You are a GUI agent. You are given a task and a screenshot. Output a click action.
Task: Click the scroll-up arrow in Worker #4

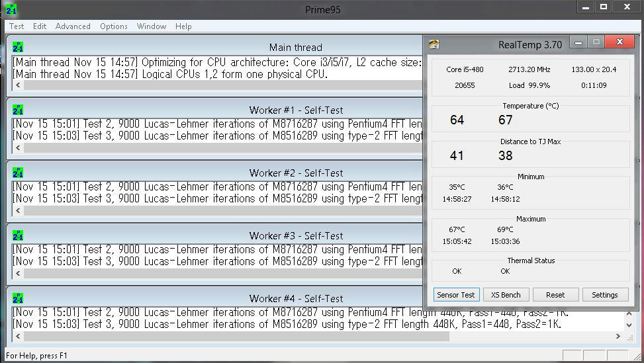[629, 314]
